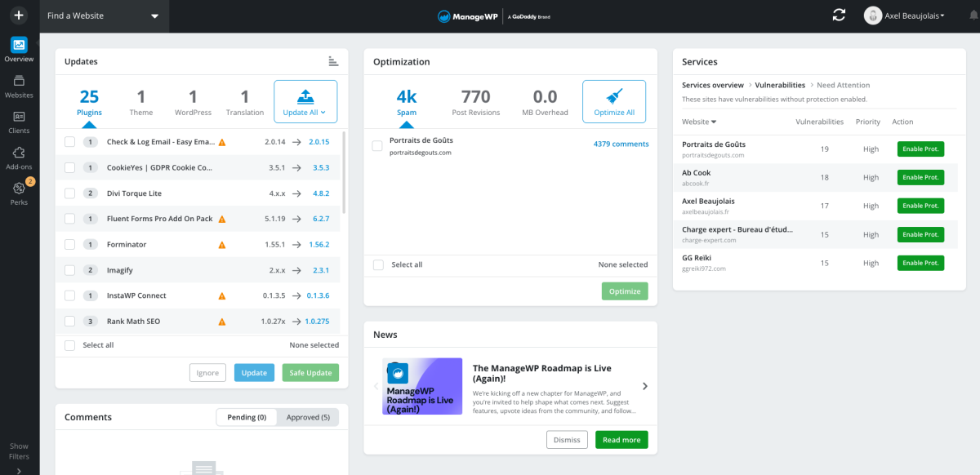Select the 1 Theme tab
This screenshot has width=980, height=475.
click(x=141, y=104)
